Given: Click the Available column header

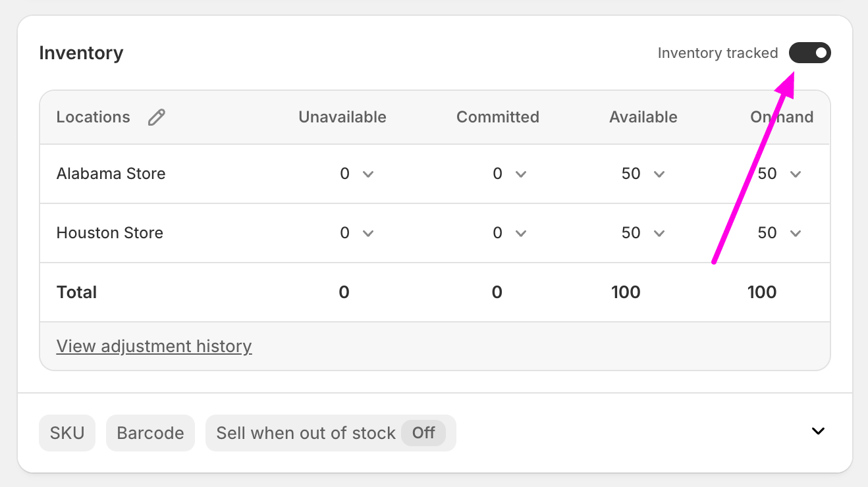Looking at the screenshot, I should tap(643, 117).
